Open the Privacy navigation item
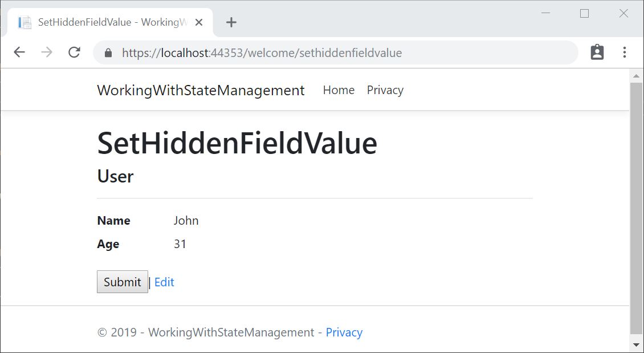 (x=385, y=90)
